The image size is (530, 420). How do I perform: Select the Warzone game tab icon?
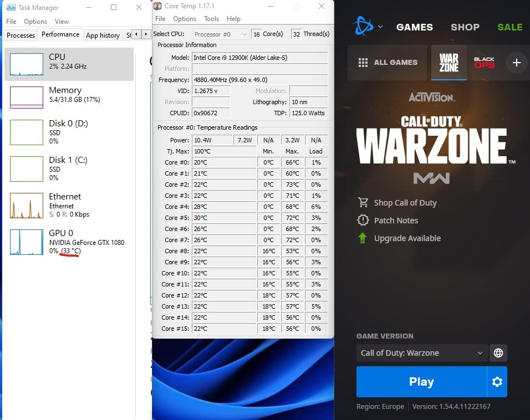449,63
